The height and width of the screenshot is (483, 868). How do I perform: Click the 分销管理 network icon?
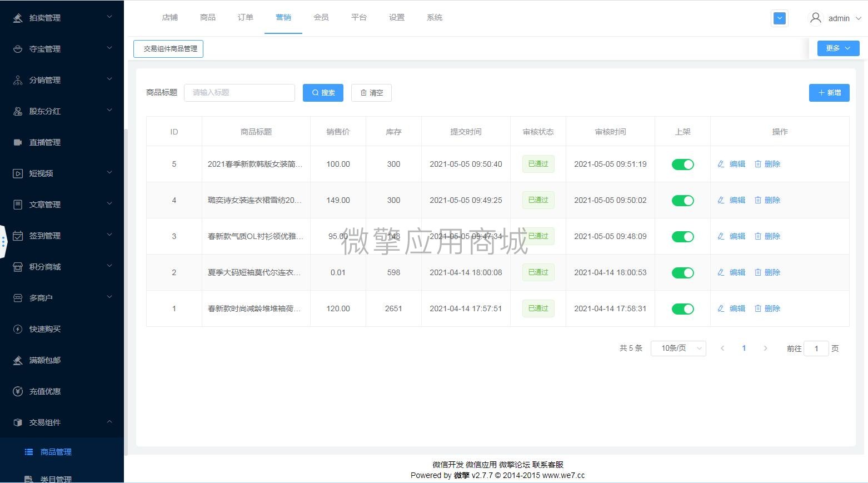pyautogui.click(x=18, y=80)
